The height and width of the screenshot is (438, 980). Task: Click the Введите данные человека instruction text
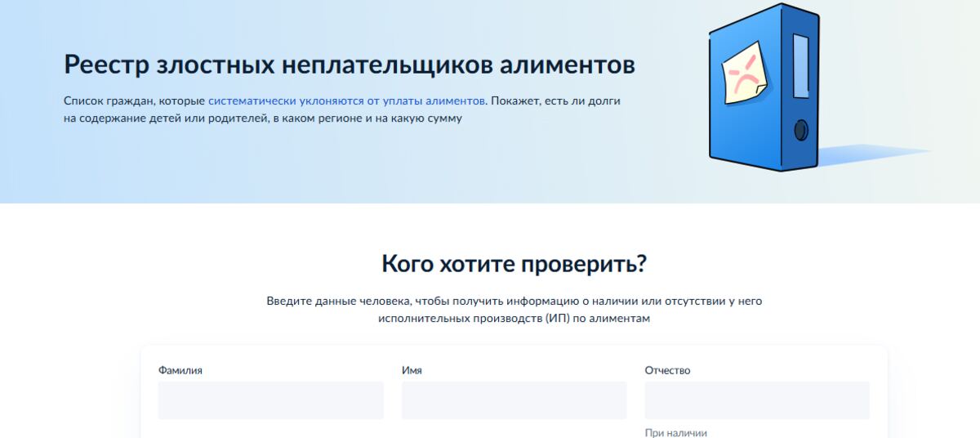click(x=514, y=301)
